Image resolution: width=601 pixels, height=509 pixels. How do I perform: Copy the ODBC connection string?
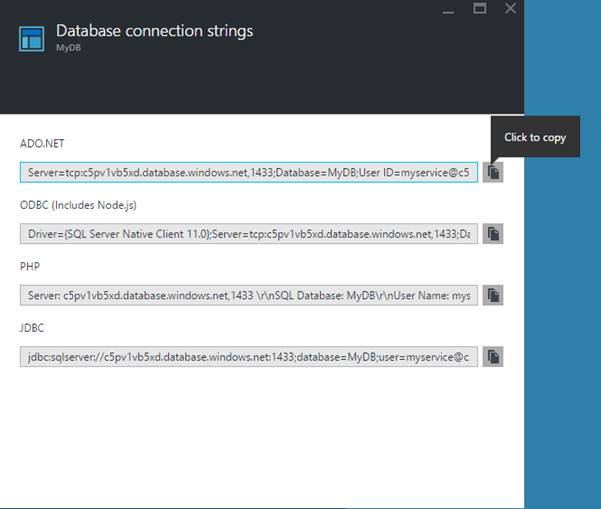click(x=493, y=234)
